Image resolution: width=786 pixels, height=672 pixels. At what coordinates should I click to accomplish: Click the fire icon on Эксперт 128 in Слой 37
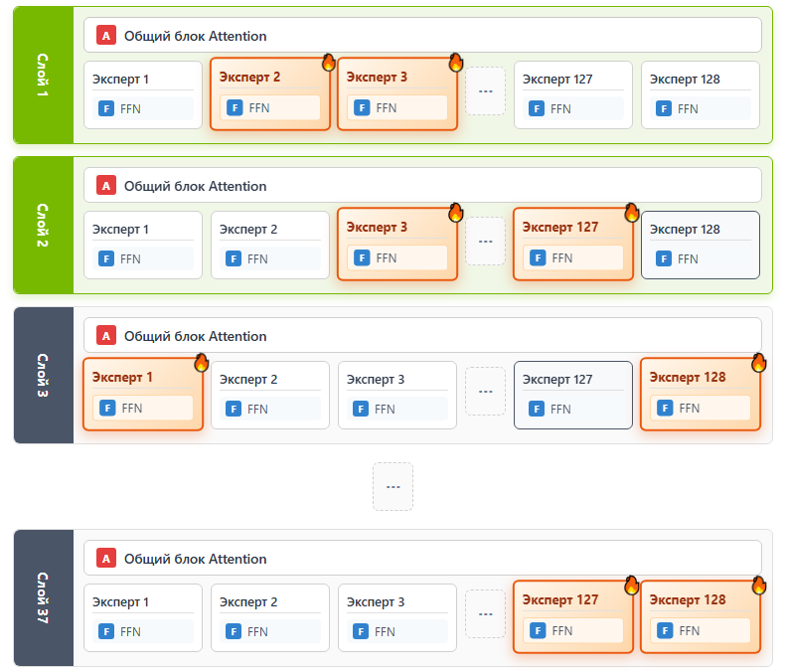coord(759,585)
